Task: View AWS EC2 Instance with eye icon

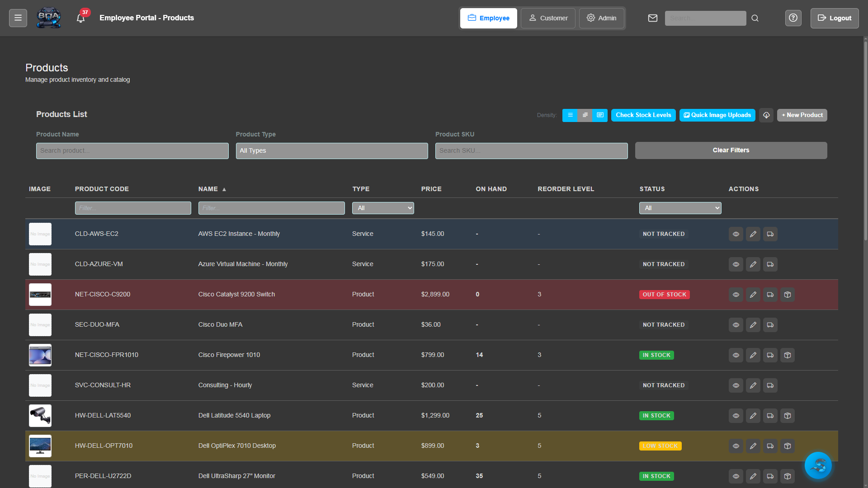Action: click(736, 234)
